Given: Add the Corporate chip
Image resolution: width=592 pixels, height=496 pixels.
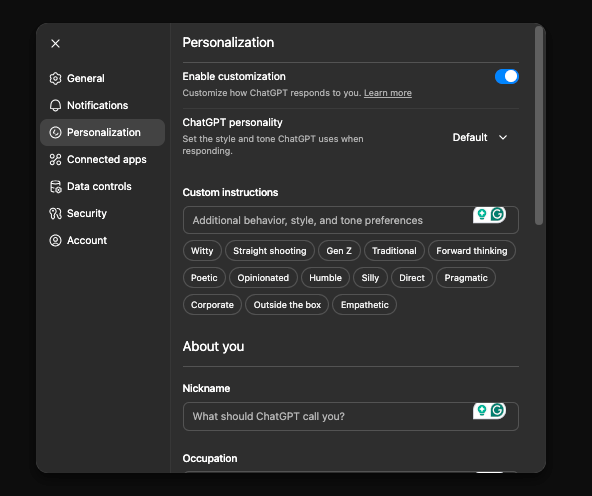Looking at the screenshot, I should [x=212, y=305].
